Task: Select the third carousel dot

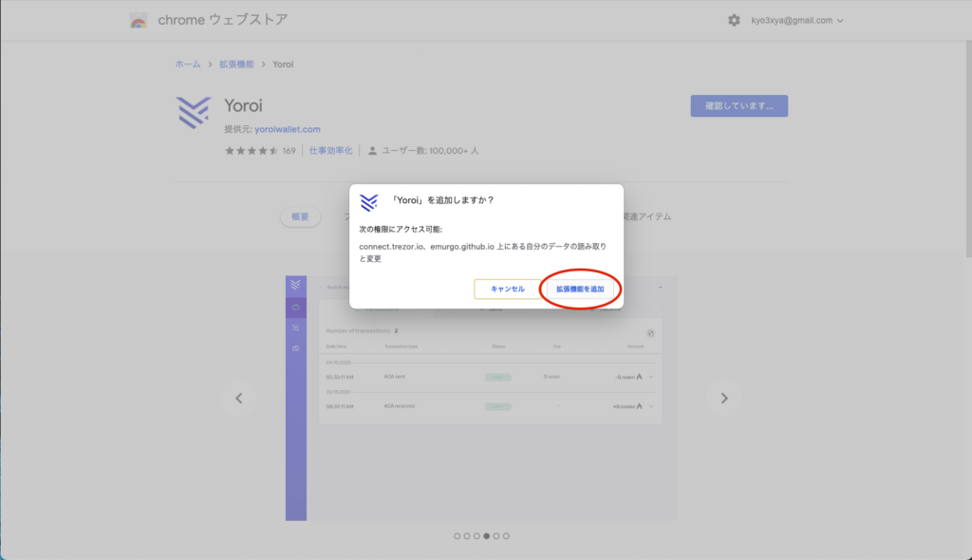Action: coord(477,536)
